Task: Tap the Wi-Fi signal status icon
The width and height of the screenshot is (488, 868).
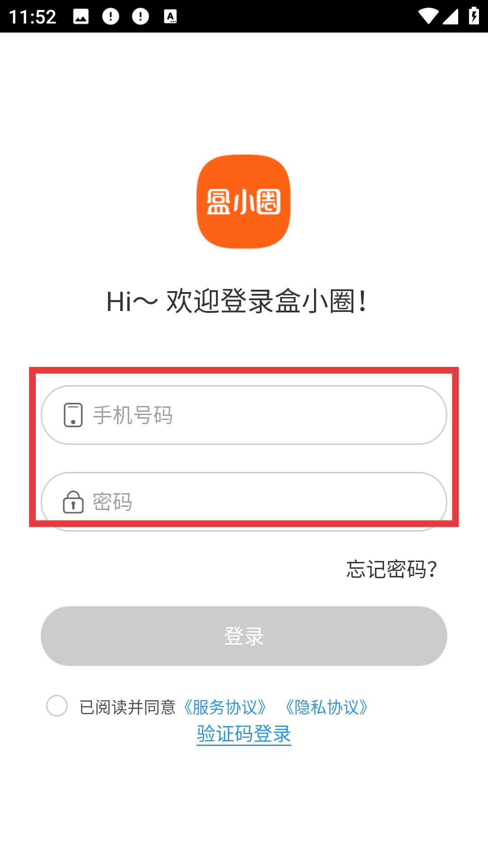Action: click(x=428, y=17)
